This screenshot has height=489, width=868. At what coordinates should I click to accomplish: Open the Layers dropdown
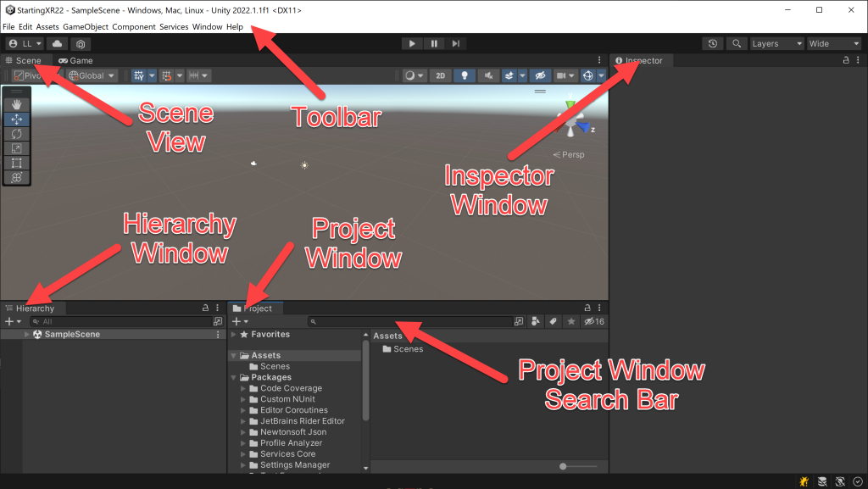(776, 44)
